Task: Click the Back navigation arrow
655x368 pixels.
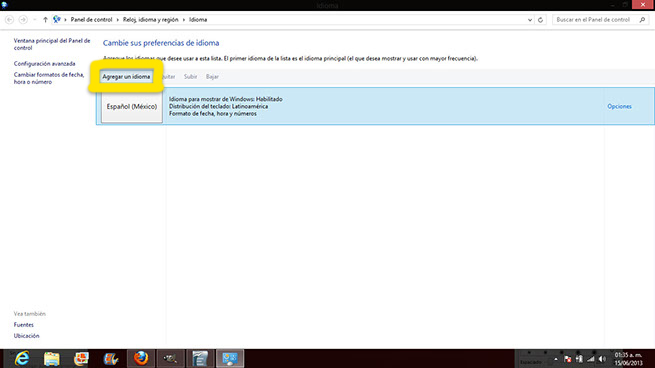Action: coord(9,20)
